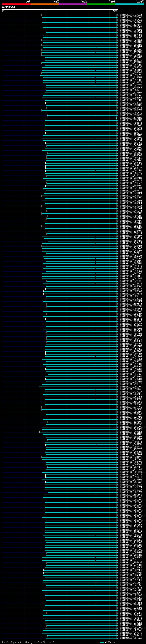The height and width of the screenshot is (644, 146).
Task: Select the UniRef100_B9GFT1 label
Action: coord(131,361)
